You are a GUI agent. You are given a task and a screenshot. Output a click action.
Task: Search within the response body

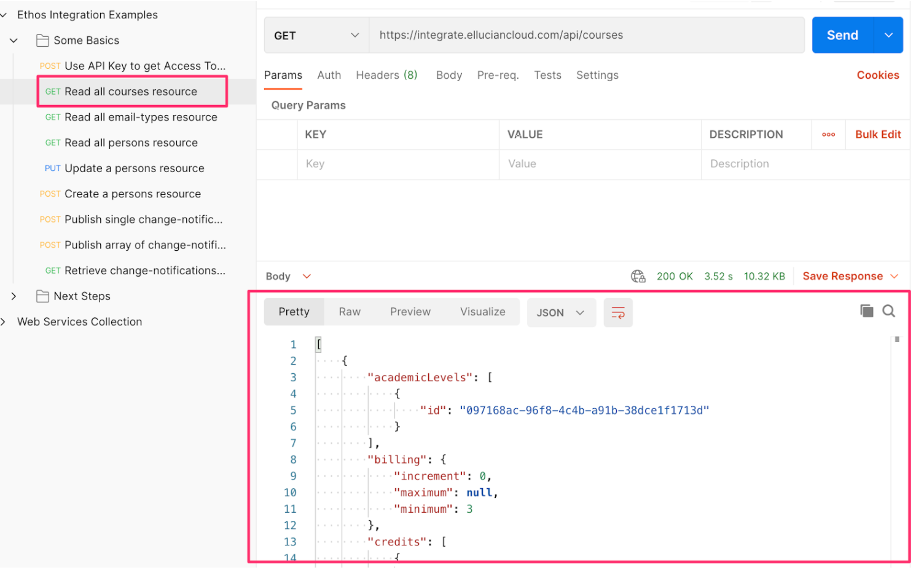click(x=889, y=311)
